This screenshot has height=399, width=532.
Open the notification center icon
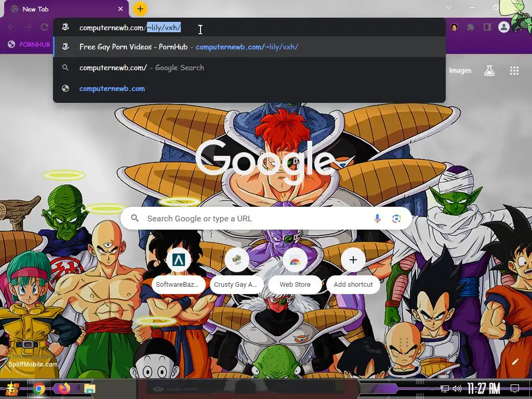coord(515,389)
